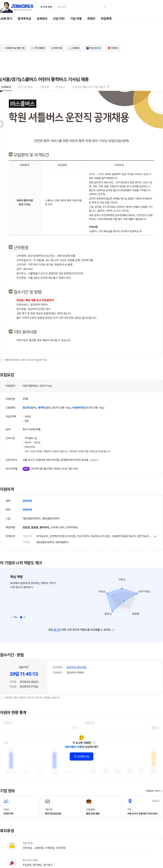Click the 로그인 link in 적합도 체크
This screenshot has height=868, width=163.
pos(57,630)
